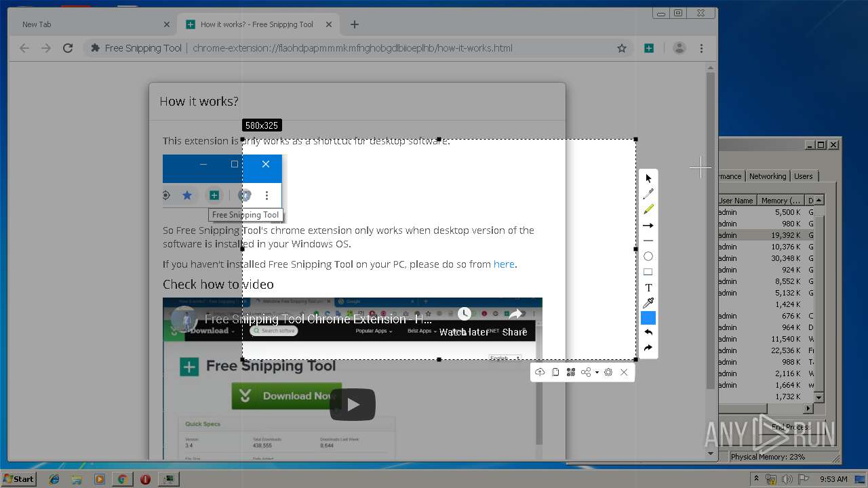Go forward in Chrome history
868x488 pixels.
[46, 48]
